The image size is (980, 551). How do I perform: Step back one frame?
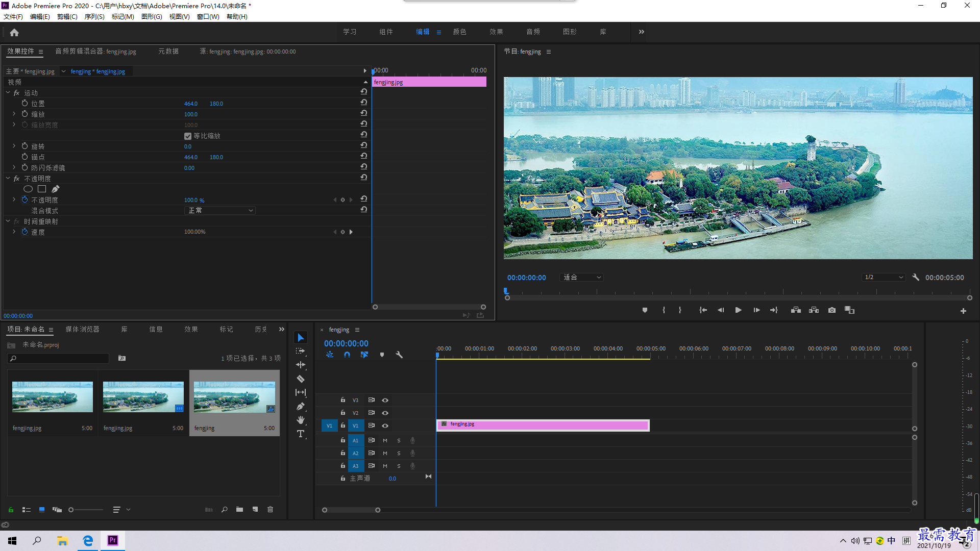720,310
